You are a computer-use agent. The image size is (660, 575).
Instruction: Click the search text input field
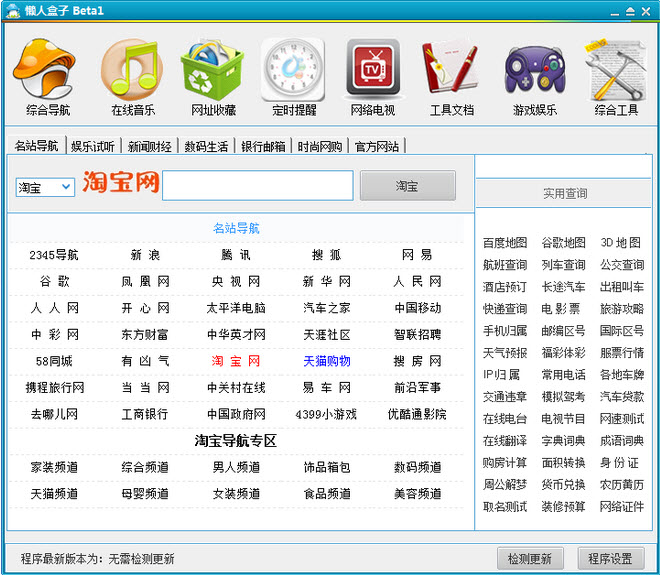click(258, 185)
